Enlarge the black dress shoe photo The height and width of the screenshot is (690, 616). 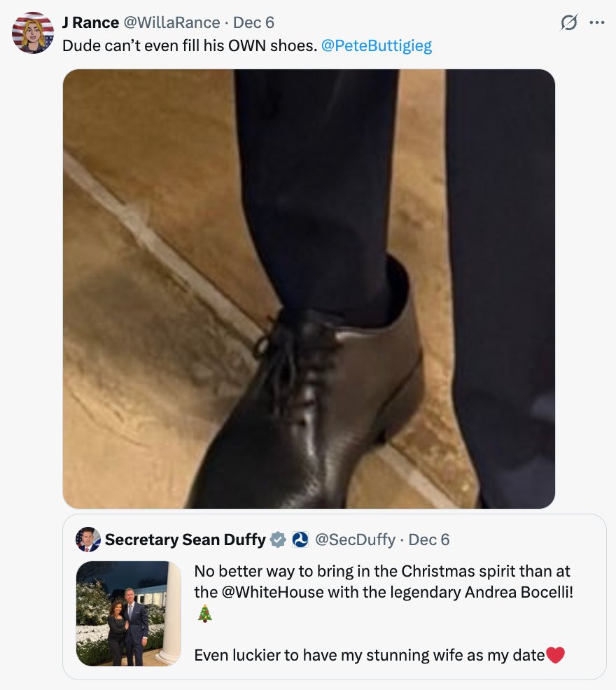(309, 287)
